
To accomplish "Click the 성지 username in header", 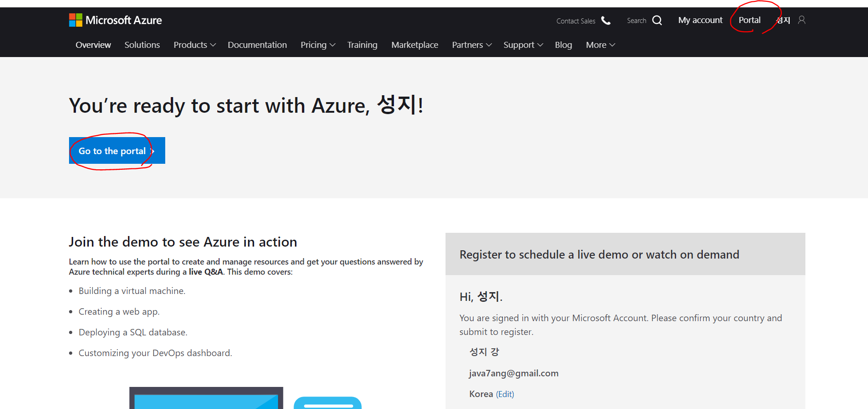I will point(783,20).
